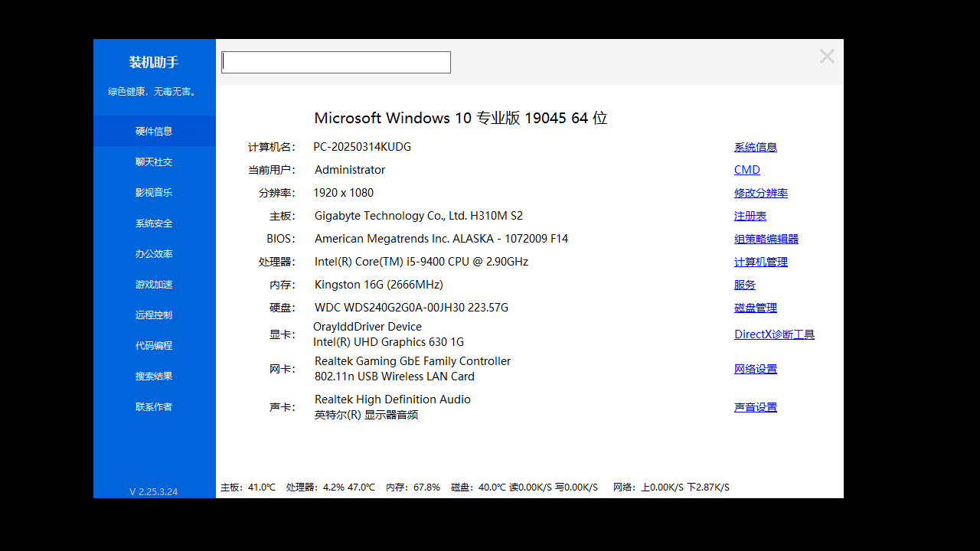Select the Gigabyte H310M S2 motherboard text

pyautogui.click(x=419, y=216)
